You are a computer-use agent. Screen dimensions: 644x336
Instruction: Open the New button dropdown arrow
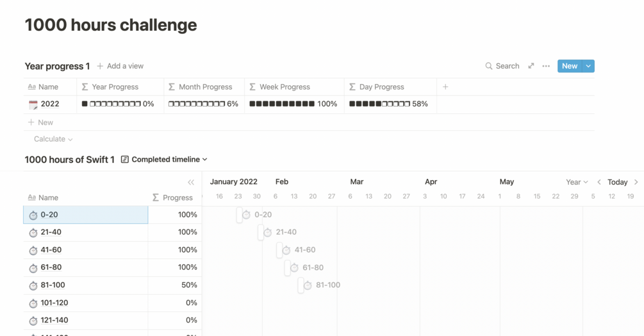click(588, 66)
